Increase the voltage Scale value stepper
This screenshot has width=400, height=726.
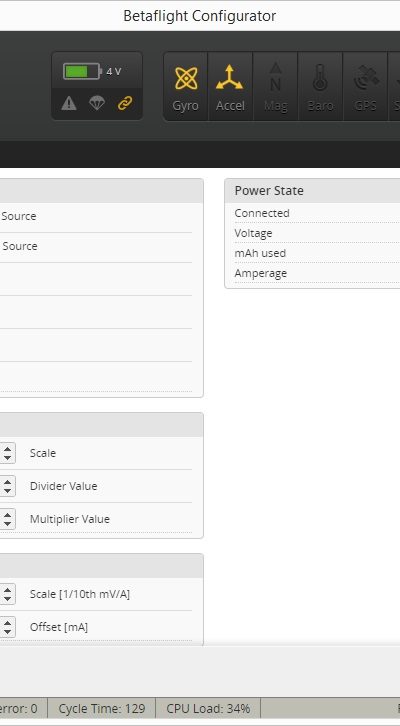tap(7, 448)
